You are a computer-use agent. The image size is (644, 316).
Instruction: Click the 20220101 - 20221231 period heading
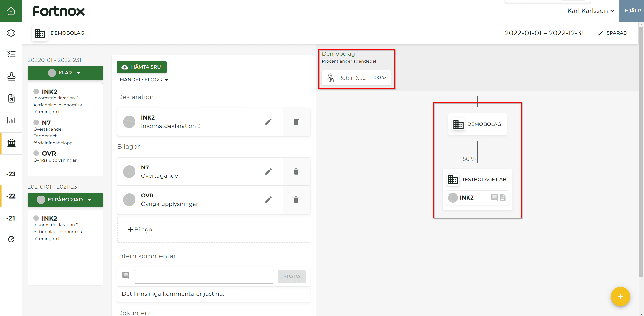(54, 60)
